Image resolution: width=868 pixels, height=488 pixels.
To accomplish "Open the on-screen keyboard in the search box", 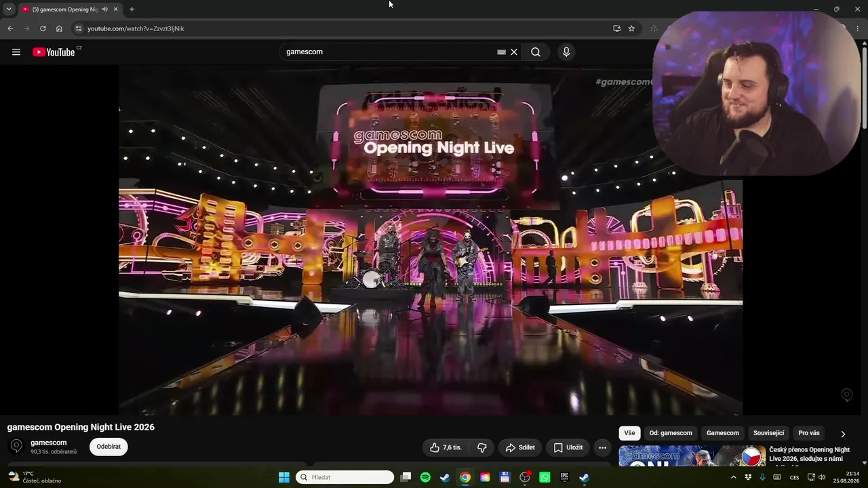I will pos(501,52).
